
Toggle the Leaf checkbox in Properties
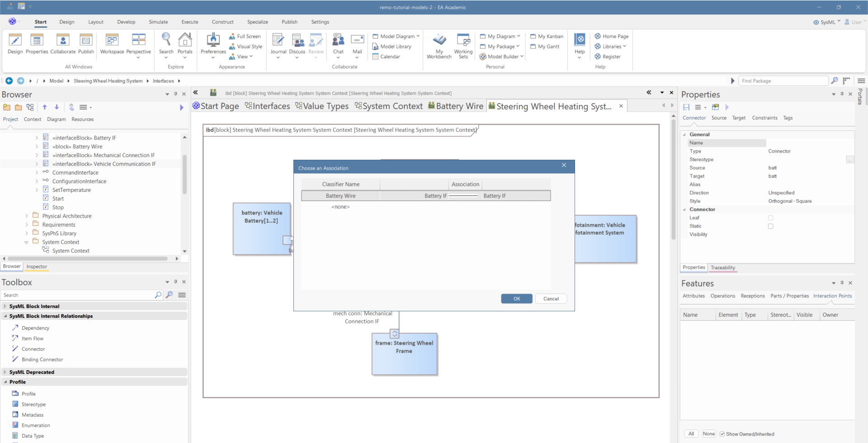coord(770,218)
